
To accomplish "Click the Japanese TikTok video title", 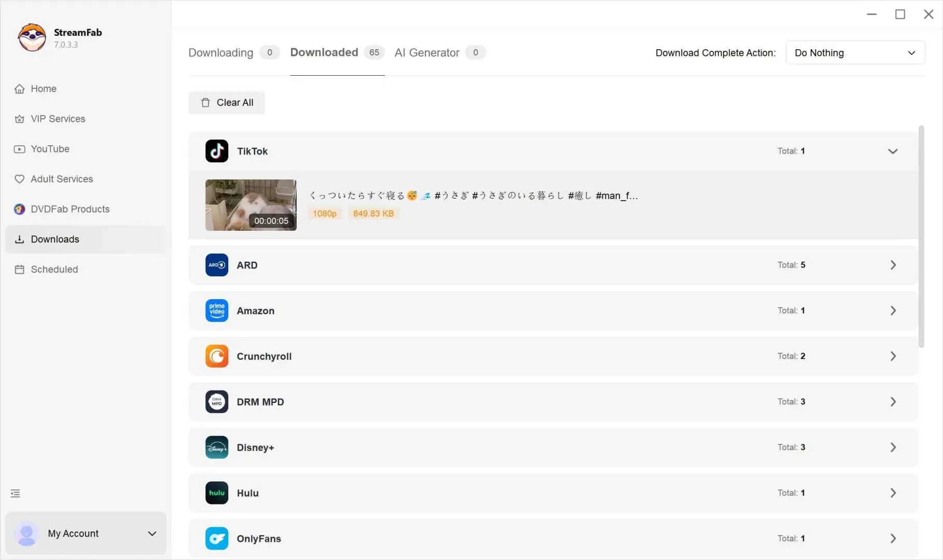I will pos(474,195).
